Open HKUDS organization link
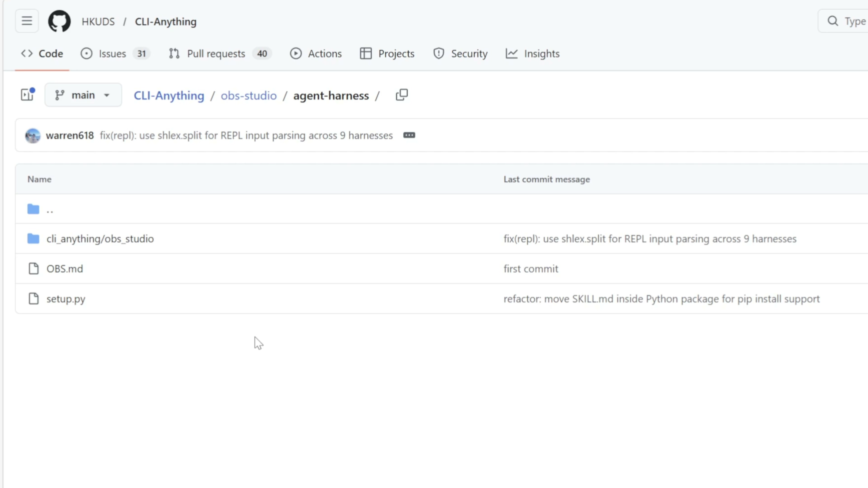Screen dimensions: 868x488 click(98, 22)
